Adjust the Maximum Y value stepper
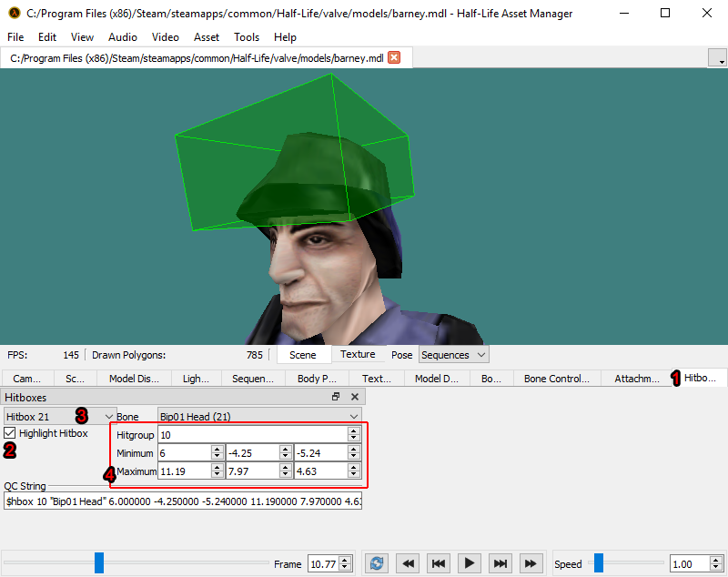The image size is (728, 577). click(x=286, y=471)
